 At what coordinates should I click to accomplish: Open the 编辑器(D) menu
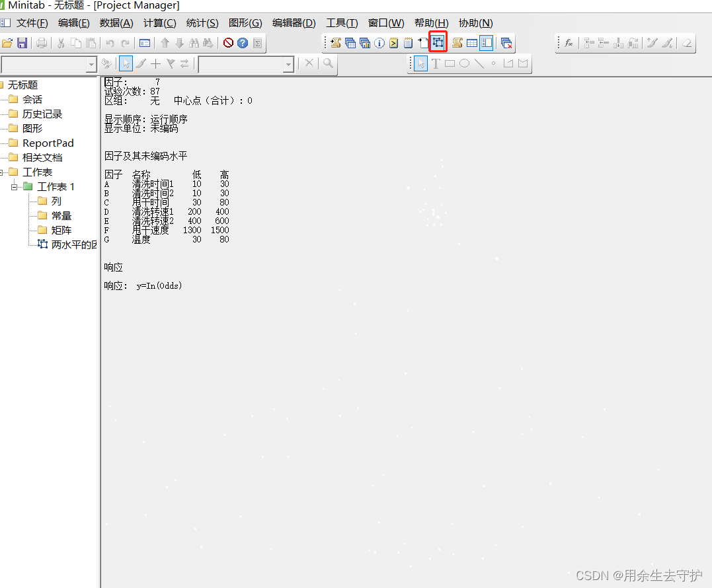294,23
